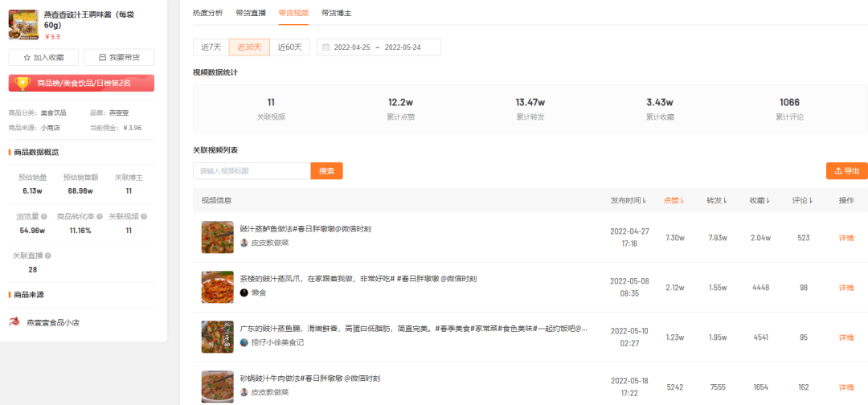
Task: Click 皮皮教做菜 avatar in first video row
Action: [244, 243]
